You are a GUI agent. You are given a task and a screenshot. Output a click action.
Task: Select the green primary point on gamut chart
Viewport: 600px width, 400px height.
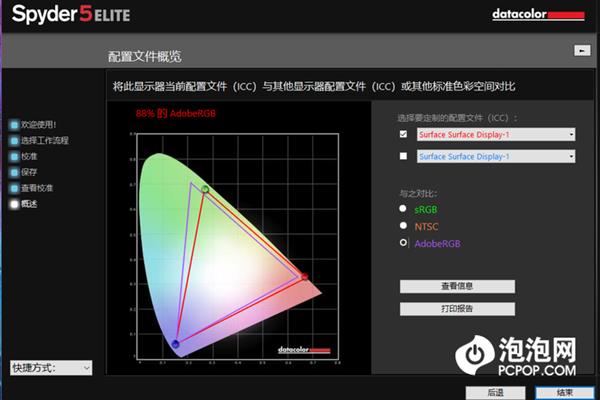205,189
